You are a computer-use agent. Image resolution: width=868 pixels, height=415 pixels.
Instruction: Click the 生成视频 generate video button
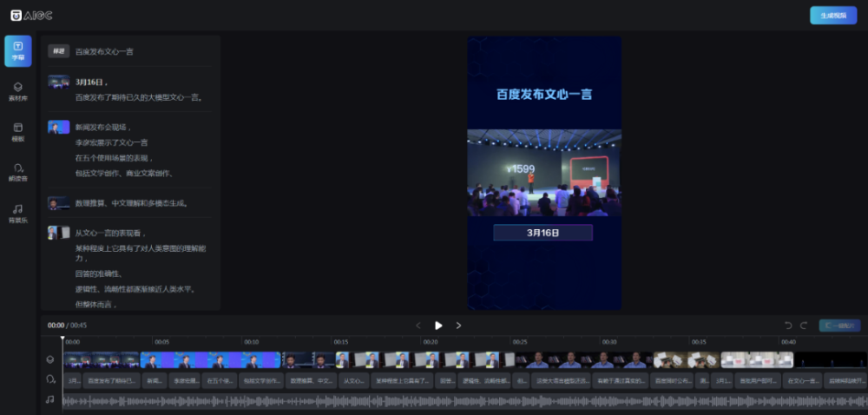click(833, 16)
